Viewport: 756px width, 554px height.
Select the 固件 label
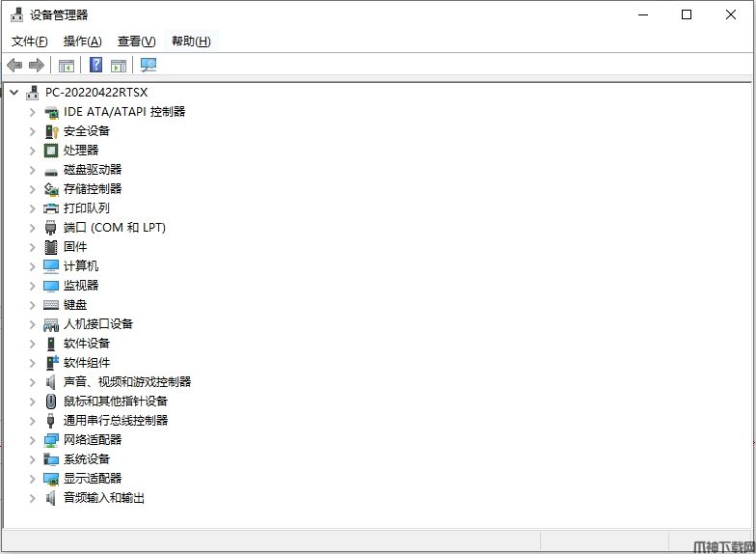pyautogui.click(x=75, y=247)
